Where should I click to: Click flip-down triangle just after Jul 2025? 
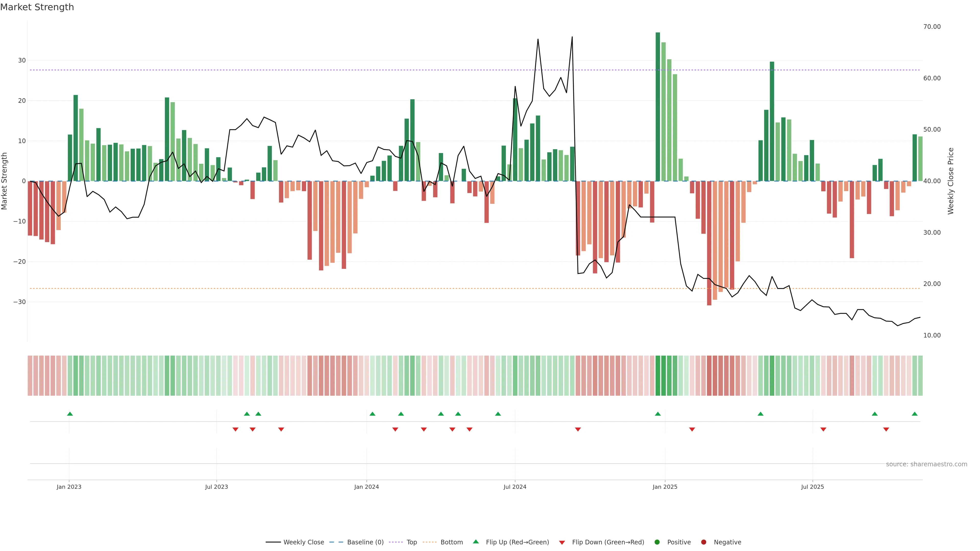pyautogui.click(x=823, y=429)
